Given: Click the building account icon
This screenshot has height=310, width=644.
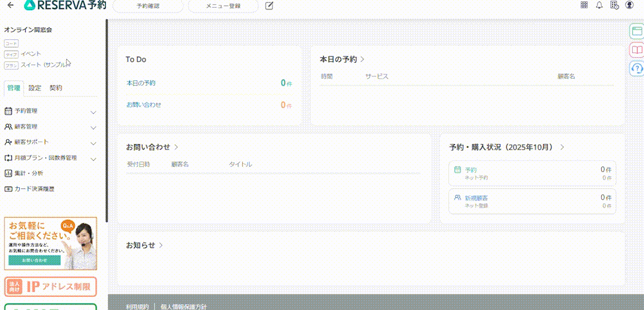Looking at the screenshot, I should tap(614, 5).
